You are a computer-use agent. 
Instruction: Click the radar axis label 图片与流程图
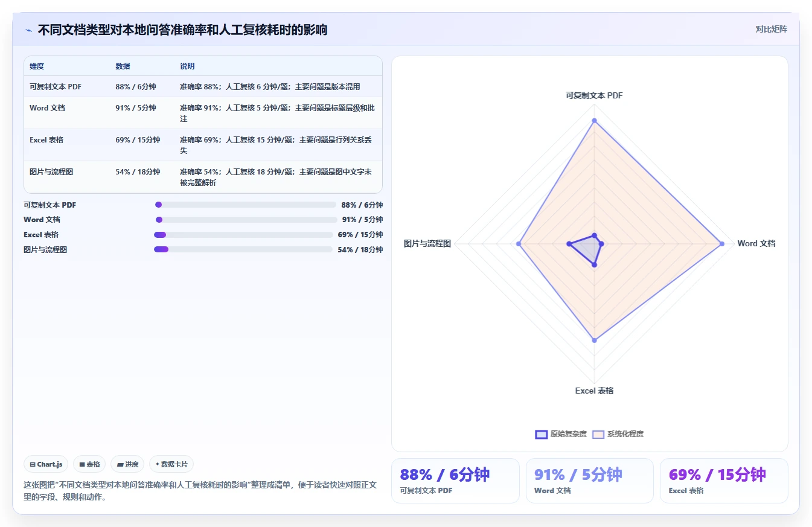click(427, 243)
